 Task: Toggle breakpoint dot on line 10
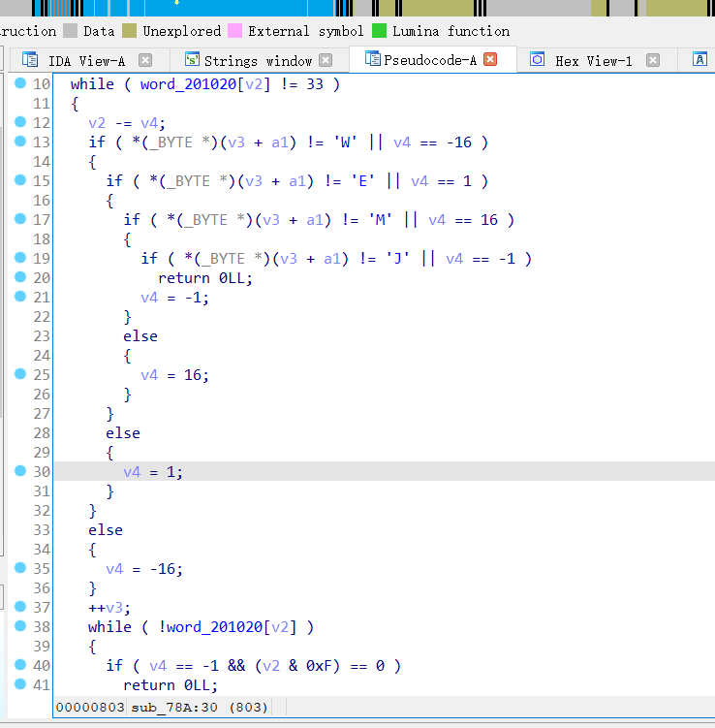[x=20, y=83]
